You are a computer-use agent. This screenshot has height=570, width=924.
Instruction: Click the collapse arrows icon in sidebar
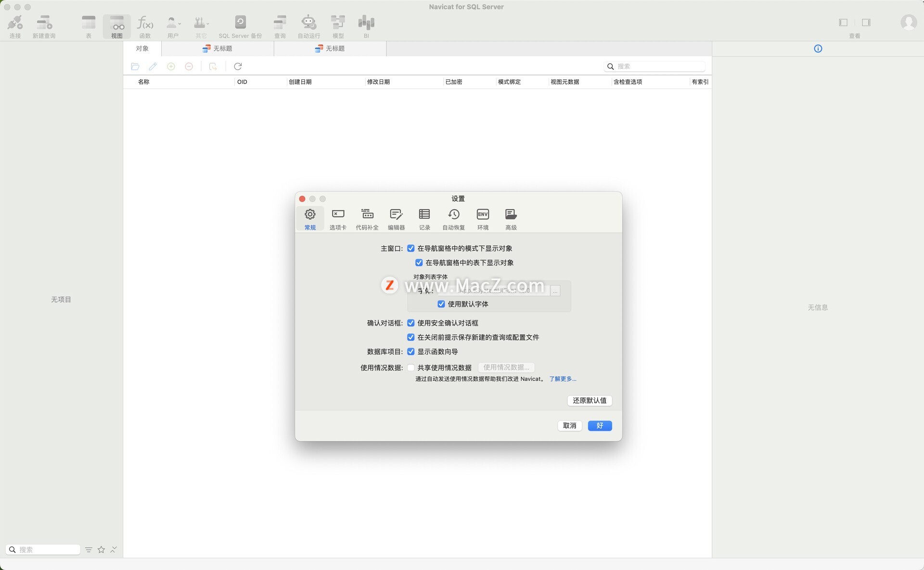click(x=114, y=549)
